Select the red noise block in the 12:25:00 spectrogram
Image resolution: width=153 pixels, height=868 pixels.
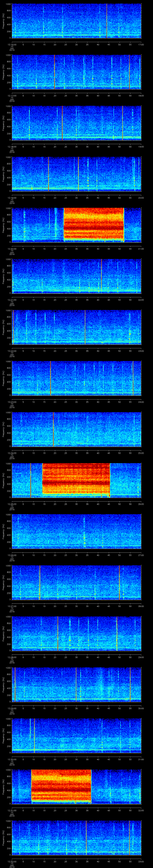pyautogui.click(x=76, y=480)
